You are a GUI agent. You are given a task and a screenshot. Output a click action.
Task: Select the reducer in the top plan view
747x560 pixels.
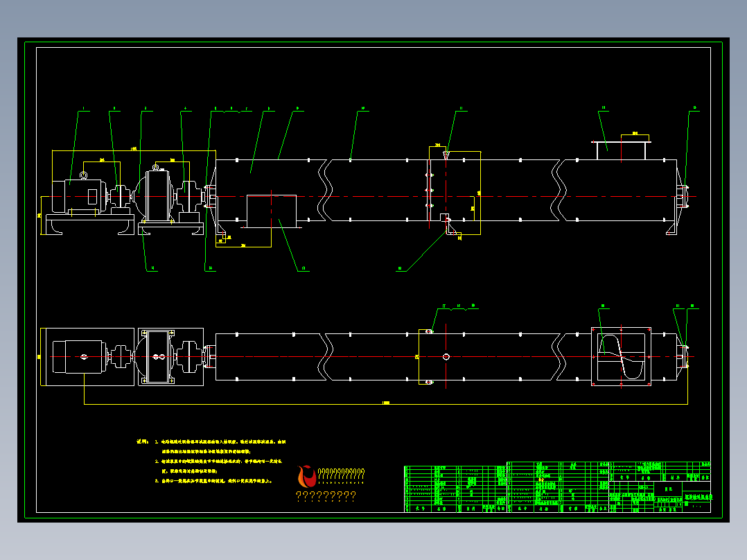pos(159,356)
